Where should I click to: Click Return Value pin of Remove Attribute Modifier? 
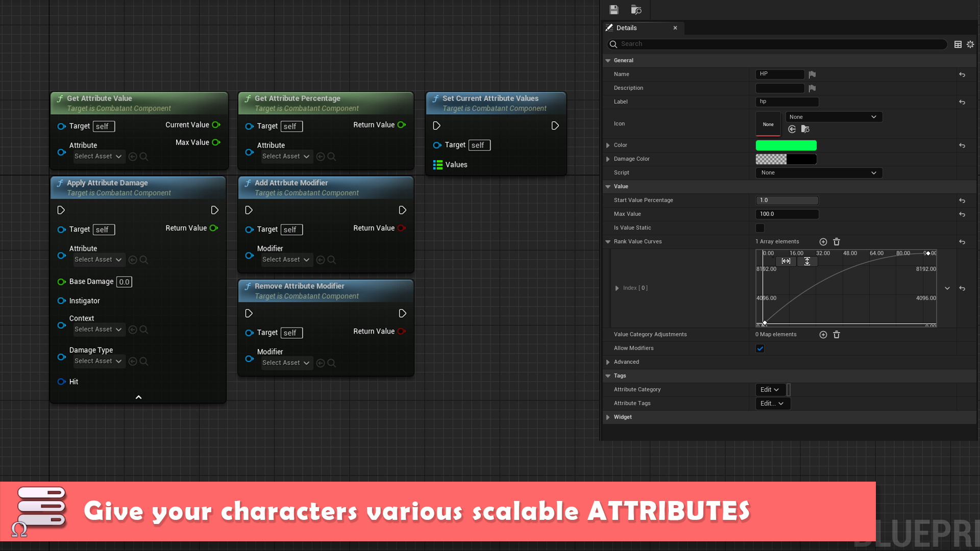coord(402,331)
